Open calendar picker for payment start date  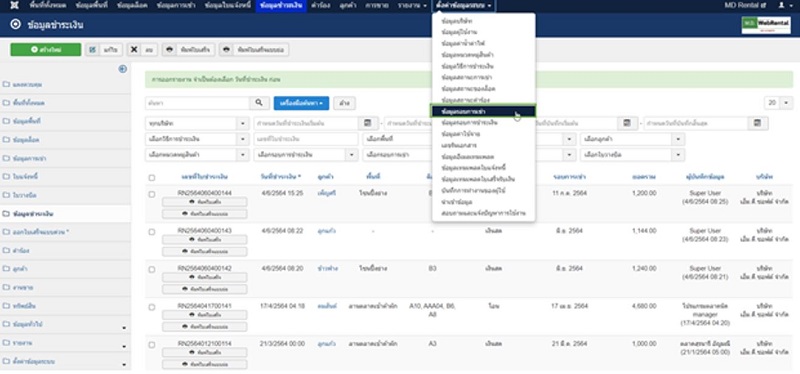(367, 123)
